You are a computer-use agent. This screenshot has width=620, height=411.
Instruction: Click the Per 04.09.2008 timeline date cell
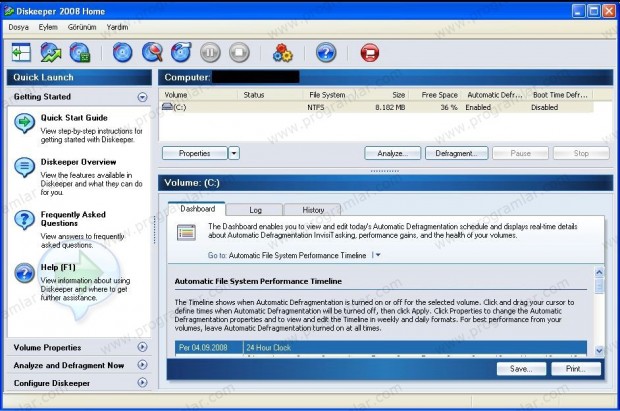coord(209,347)
